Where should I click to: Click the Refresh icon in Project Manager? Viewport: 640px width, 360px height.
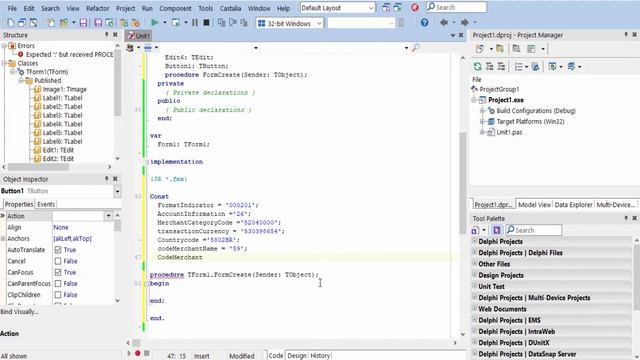point(477,67)
